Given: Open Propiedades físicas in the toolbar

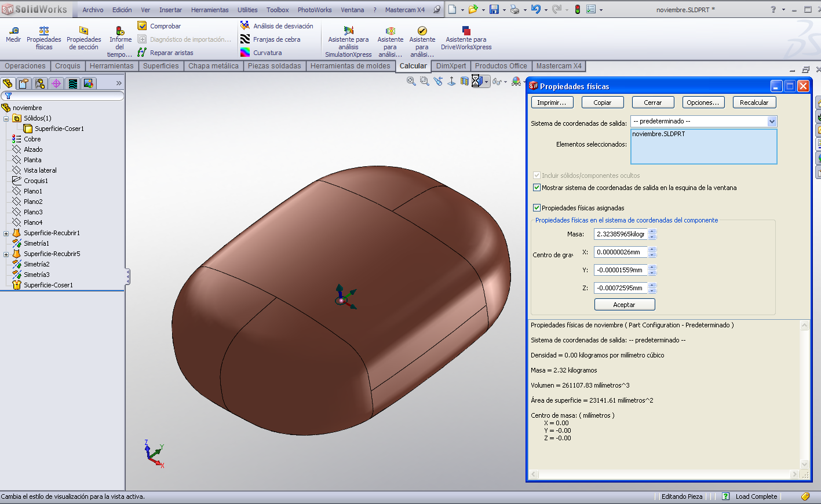Looking at the screenshot, I should 44,38.
